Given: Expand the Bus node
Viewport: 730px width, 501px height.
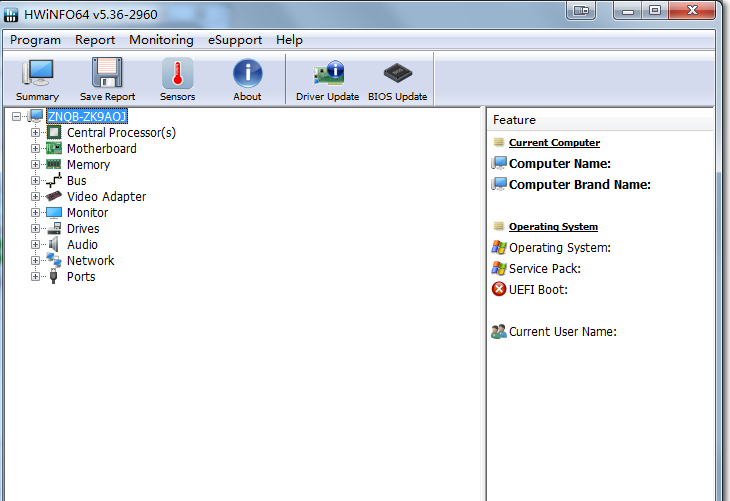Looking at the screenshot, I should [x=35, y=180].
